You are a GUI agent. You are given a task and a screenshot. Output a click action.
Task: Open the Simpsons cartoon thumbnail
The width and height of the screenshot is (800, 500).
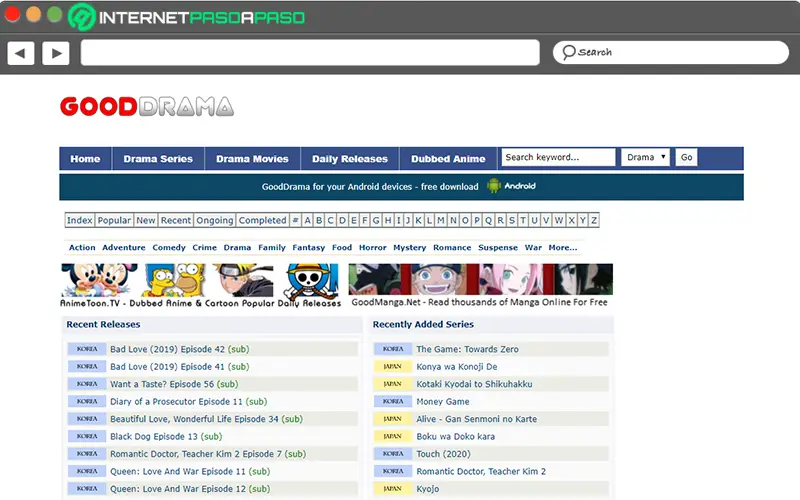click(174, 280)
